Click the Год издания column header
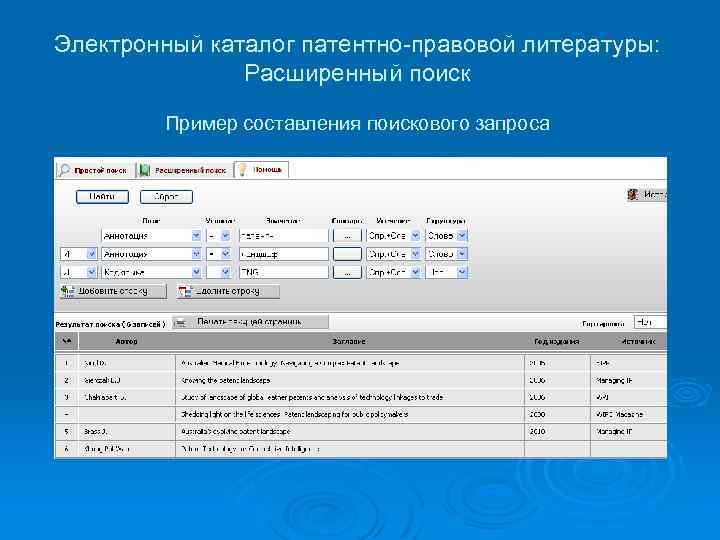Viewport: 720px width, 540px height. 557,341
